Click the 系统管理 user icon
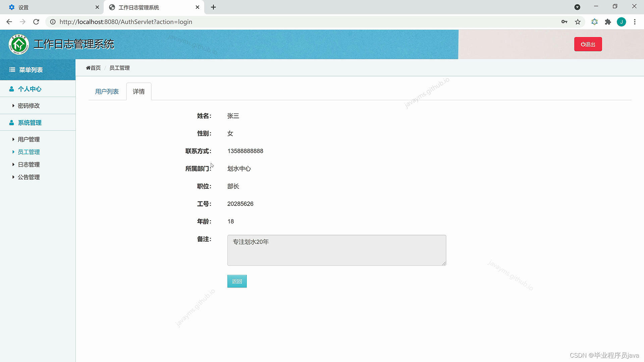The height and width of the screenshot is (362, 644). point(12,123)
